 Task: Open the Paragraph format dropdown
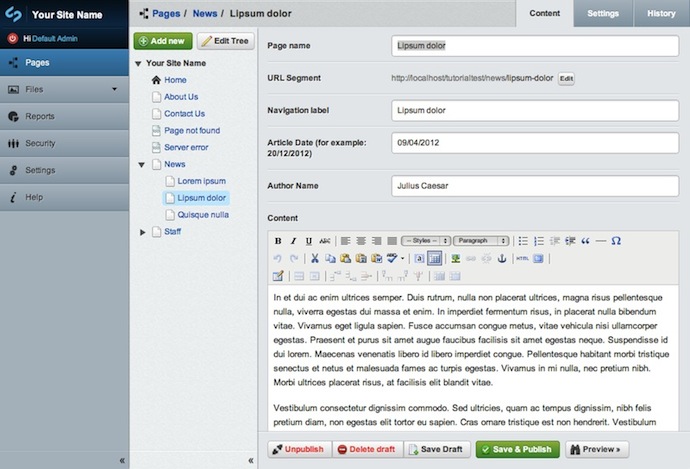pyautogui.click(x=481, y=241)
